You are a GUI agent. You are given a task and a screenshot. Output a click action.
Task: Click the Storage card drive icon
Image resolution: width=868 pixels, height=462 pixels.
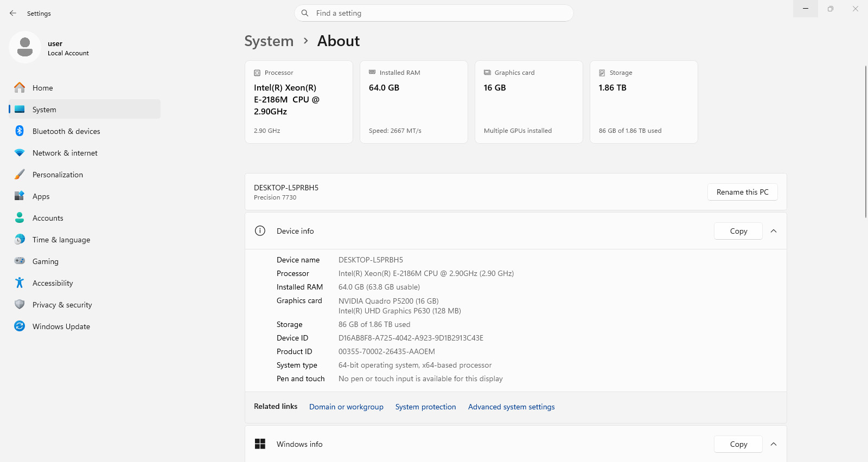(602, 73)
